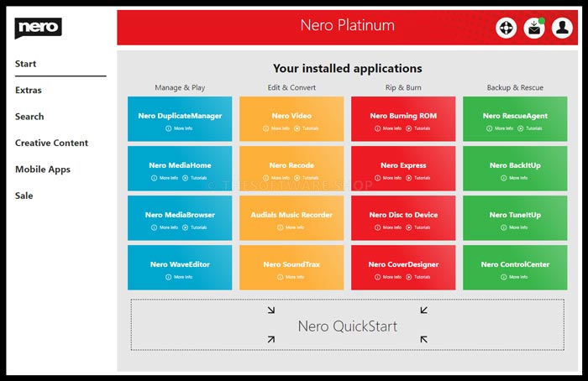Go to Search in sidebar
This screenshot has height=381, width=588.
coord(29,117)
